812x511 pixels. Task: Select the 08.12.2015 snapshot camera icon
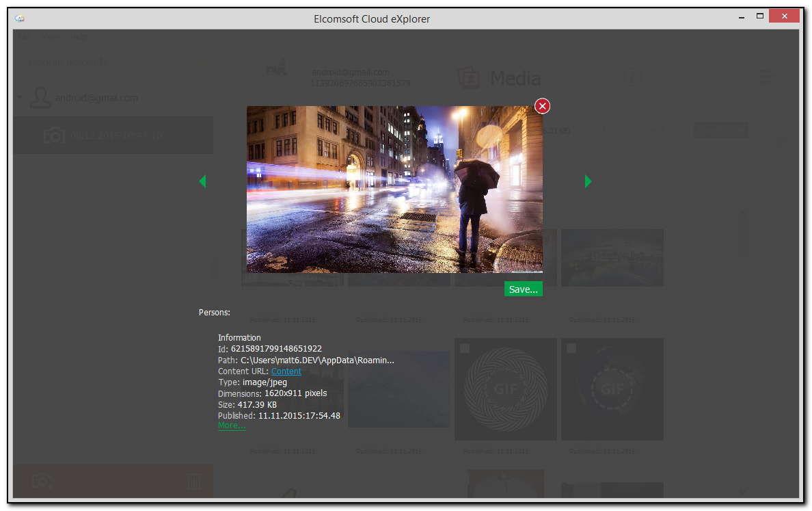[x=54, y=135]
